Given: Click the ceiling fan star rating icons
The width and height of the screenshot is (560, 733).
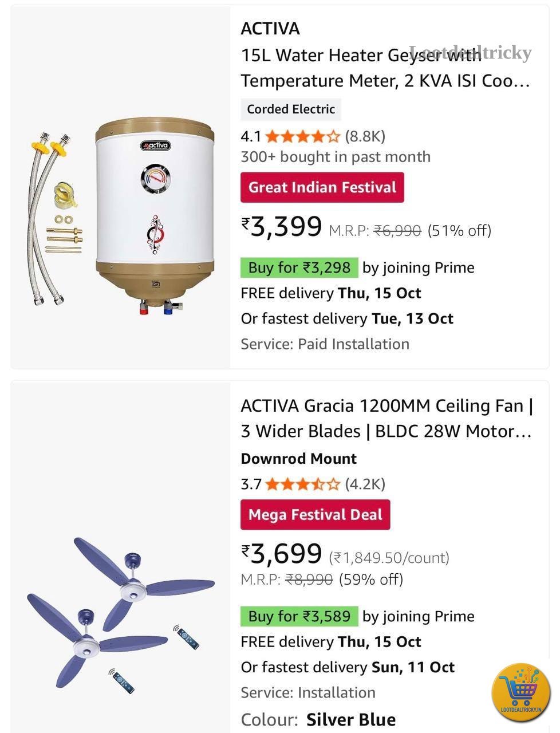Looking at the screenshot, I should pos(303,484).
